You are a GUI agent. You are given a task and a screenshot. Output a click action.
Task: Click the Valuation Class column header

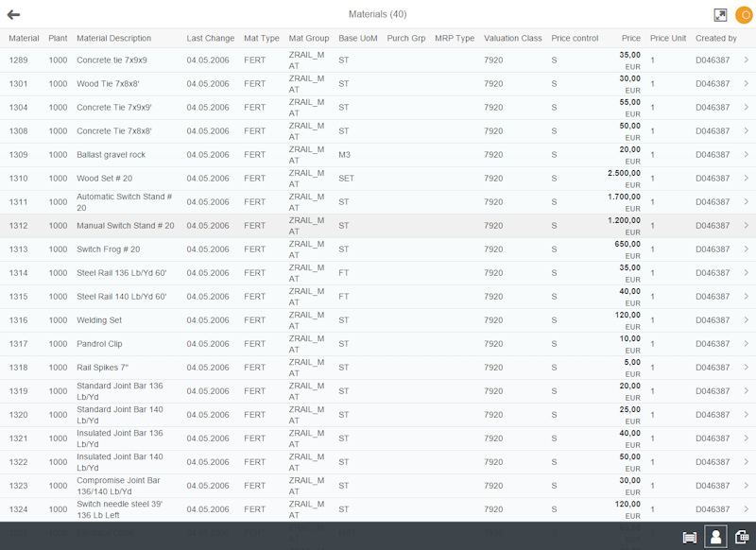tap(512, 39)
